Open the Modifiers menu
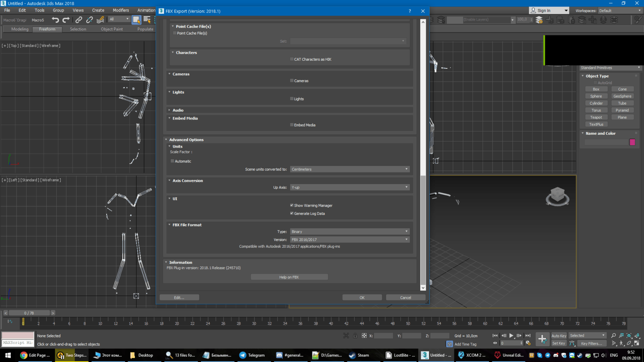The width and height of the screenshot is (644, 362). coord(121,10)
